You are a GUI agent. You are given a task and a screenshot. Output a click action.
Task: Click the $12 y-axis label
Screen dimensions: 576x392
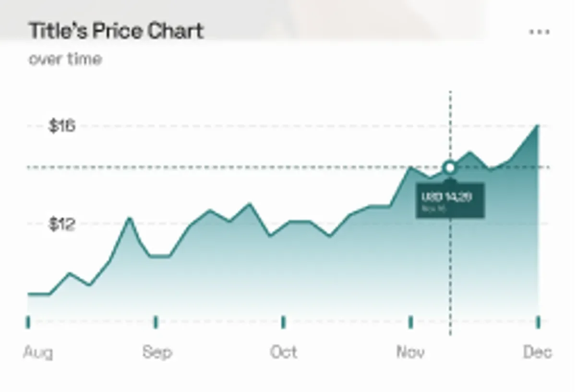[x=62, y=224]
